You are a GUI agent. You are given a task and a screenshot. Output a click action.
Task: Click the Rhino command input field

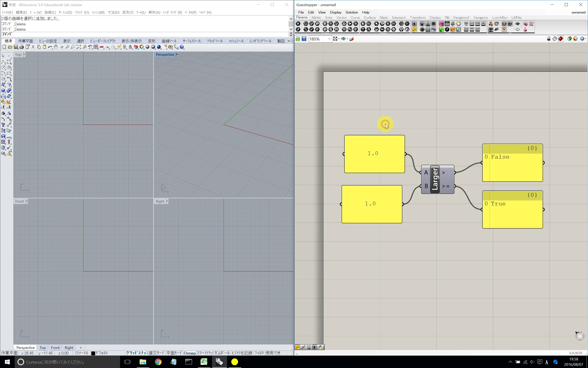pos(151,34)
